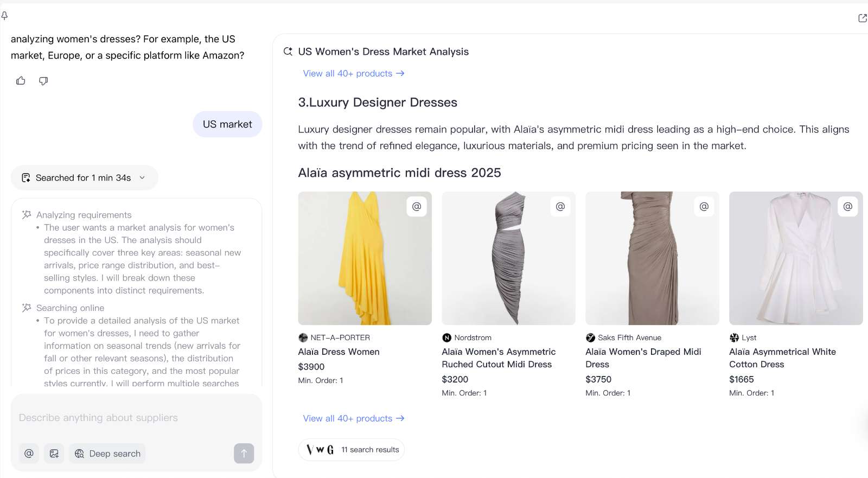
Task: Click the 3.Luxury Designer Dresses heading
Action: click(x=378, y=103)
